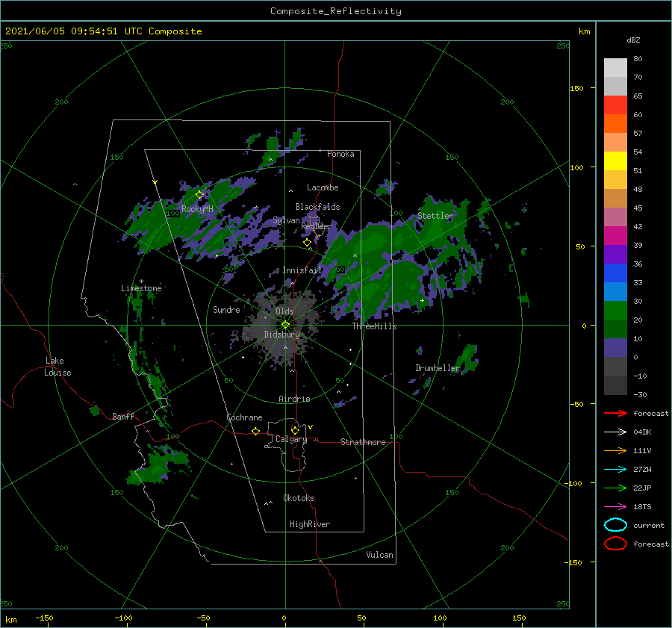Click the -100 tick on bottom axis
Screen dimensions: 672x628
click(x=123, y=618)
